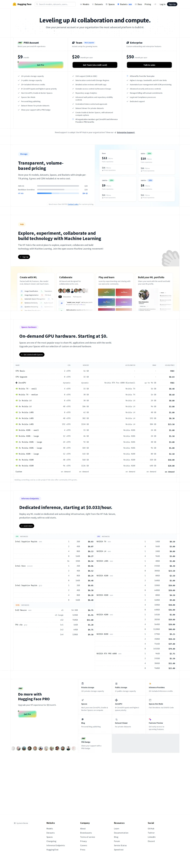Image resolution: width=190 pixels, height=868 pixels.
Task: Open the navbar more-options menu
Action: coord(155,4)
